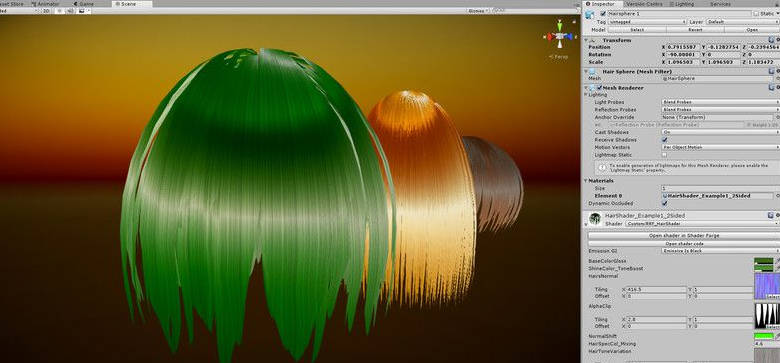Toggle the Dynamic Occluded checkbox
780x363 pixels.
pos(665,203)
